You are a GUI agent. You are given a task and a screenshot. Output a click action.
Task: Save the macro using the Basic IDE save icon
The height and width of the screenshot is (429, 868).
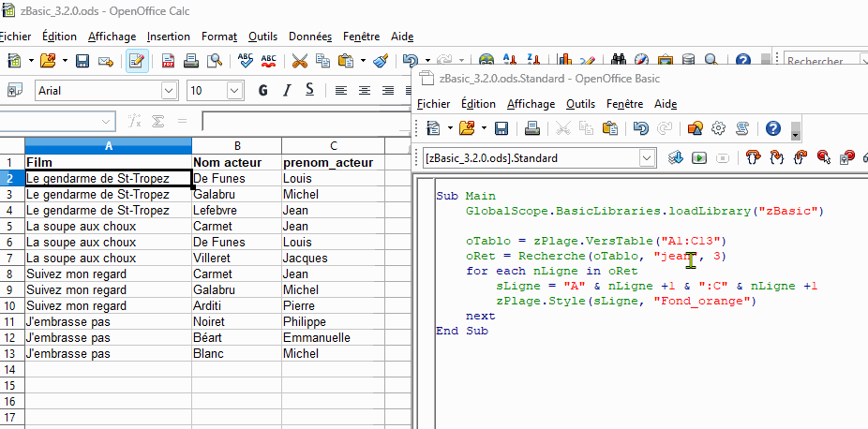click(x=501, y=128)
